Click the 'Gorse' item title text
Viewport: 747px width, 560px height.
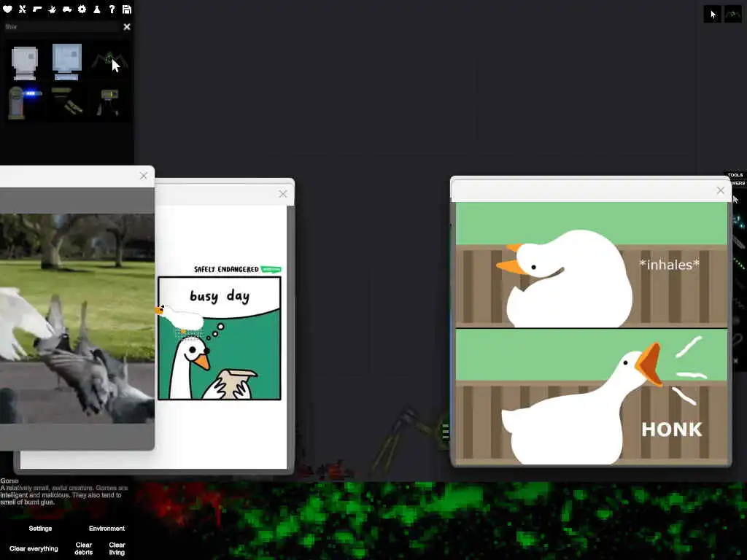click(x=9, y=481)
